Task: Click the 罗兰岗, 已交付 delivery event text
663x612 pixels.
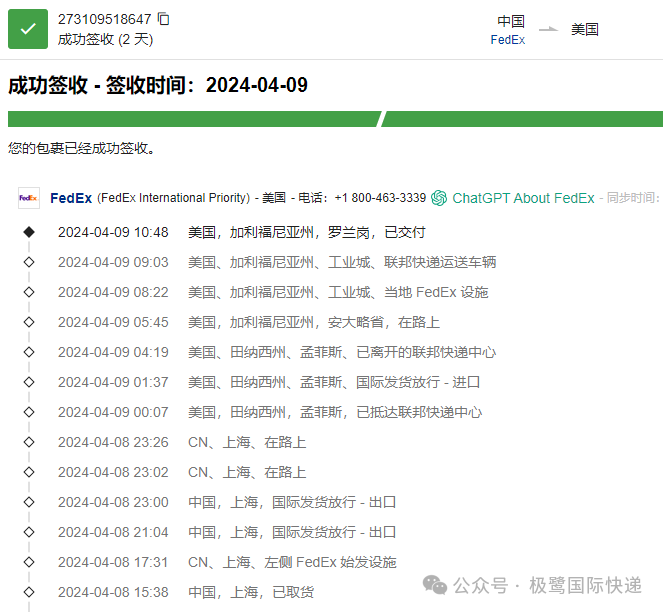Action: [376, 232]
